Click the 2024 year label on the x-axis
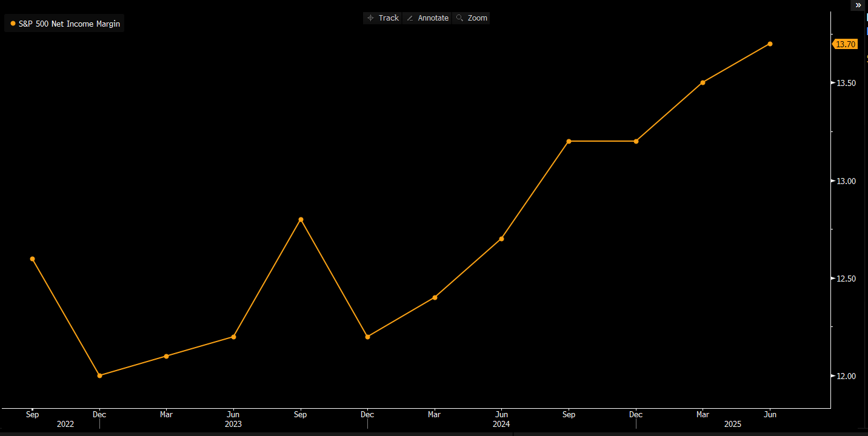This screenshot has width=868, height=436. [x=501, y=424]
